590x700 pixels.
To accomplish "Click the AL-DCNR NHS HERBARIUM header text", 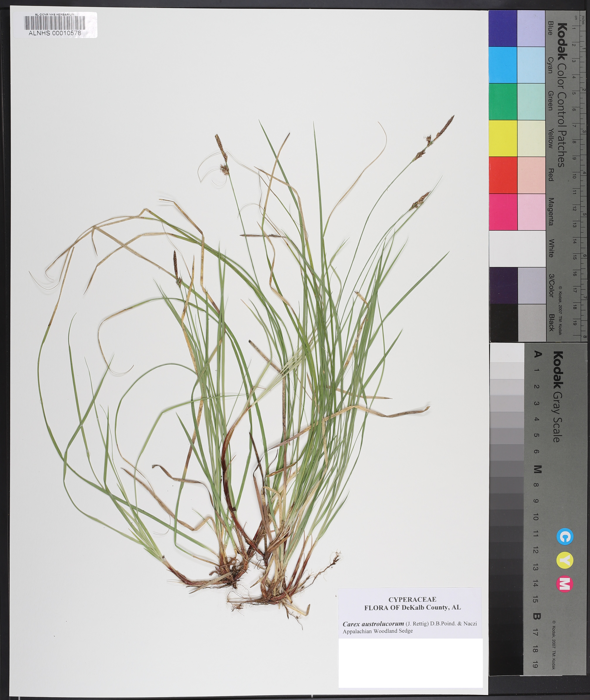I will tap(54, 15).
